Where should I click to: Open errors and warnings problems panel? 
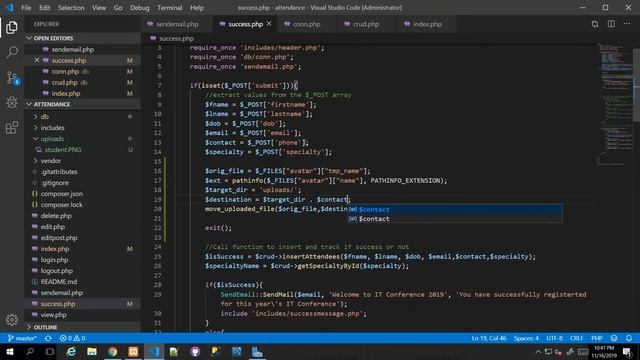pyautogui.click(x=72, y=338)
